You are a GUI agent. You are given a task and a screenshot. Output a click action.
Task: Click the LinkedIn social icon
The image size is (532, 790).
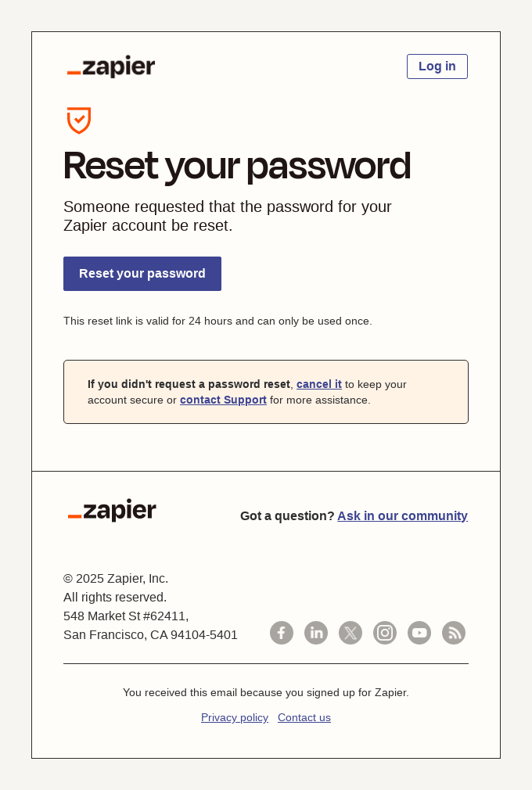(316, 633)
